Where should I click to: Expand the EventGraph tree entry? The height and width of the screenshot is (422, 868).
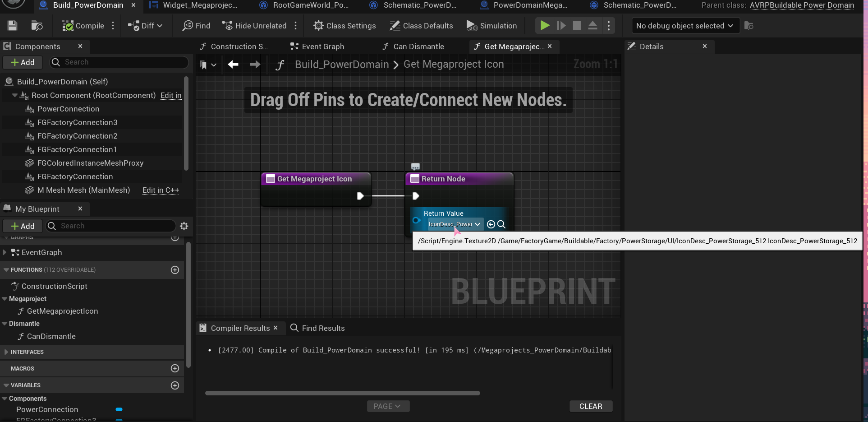[x=5, y=252]
